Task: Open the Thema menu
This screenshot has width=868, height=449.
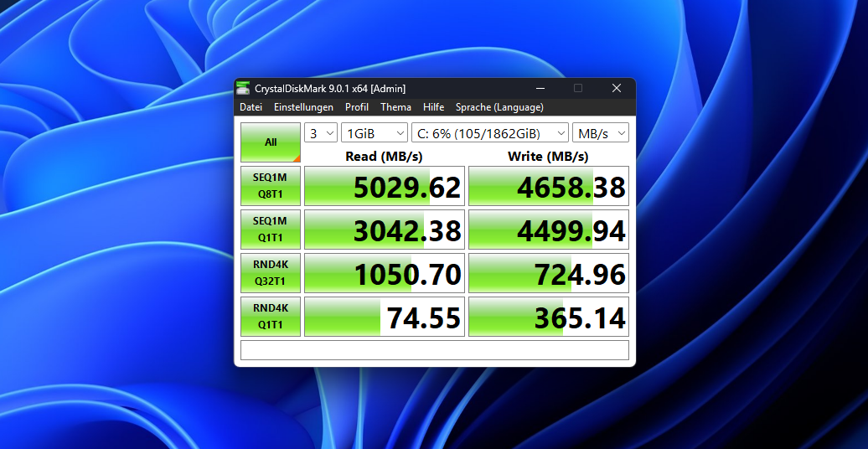Action: click(x=395, y=107)
